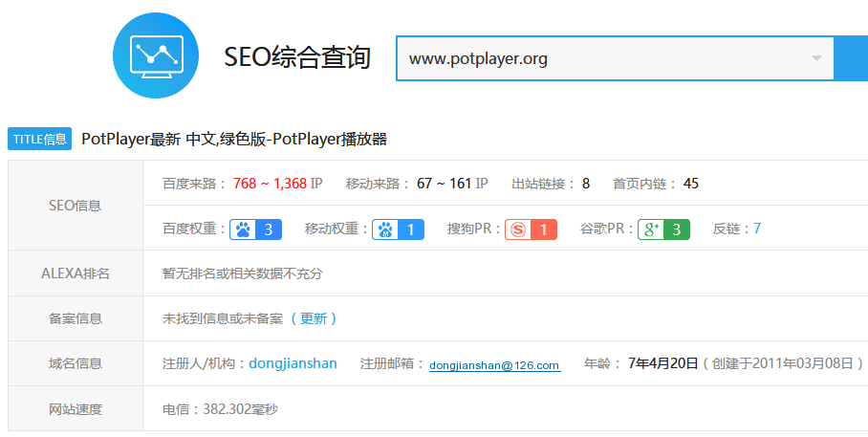Click the 搜狗PR label text

coord(474,229)
